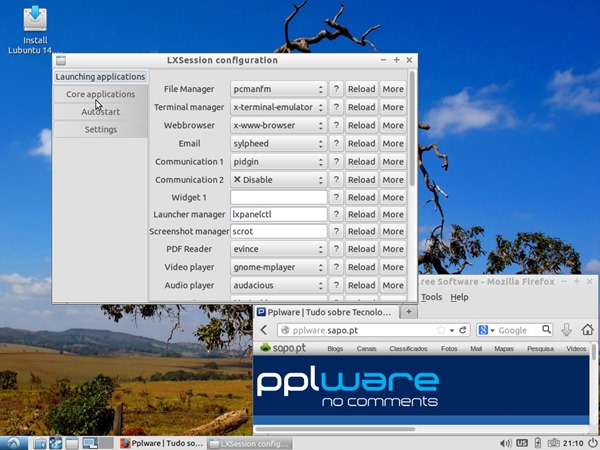
Task: Open the Mapas link on sapo bar
Action: pos(504,349)
